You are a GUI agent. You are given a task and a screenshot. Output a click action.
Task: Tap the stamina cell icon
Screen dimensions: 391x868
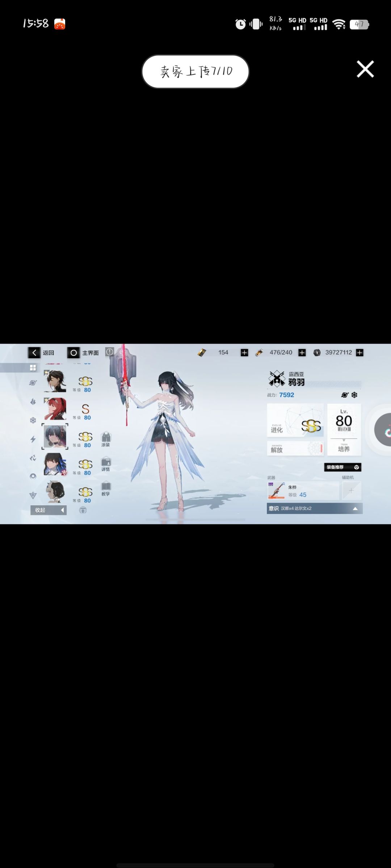tap(259, 353)
